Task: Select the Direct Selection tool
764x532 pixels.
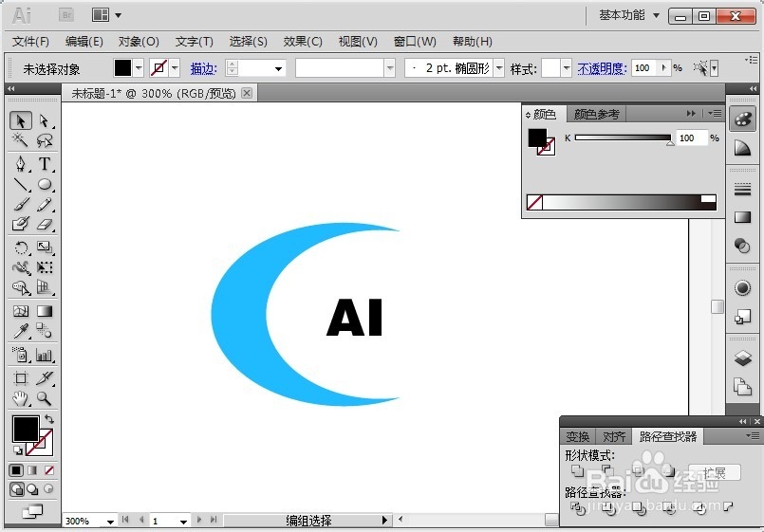Action: click(x=44, y=120)
